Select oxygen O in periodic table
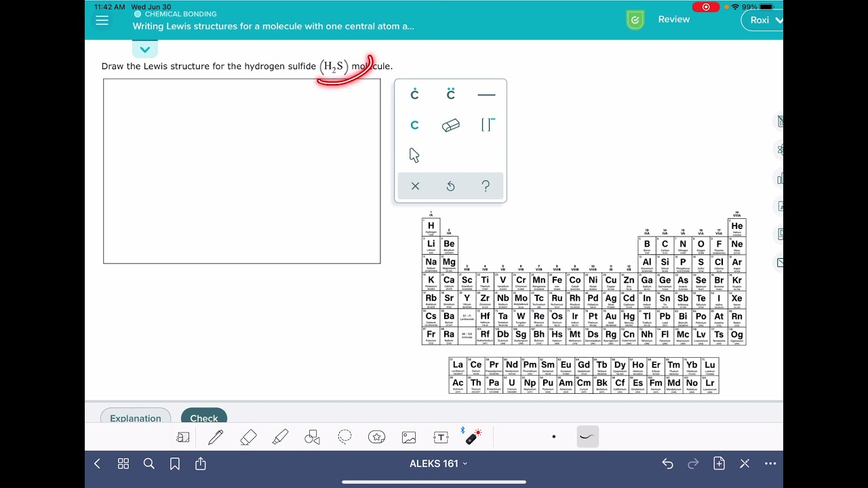 (701, 245)
